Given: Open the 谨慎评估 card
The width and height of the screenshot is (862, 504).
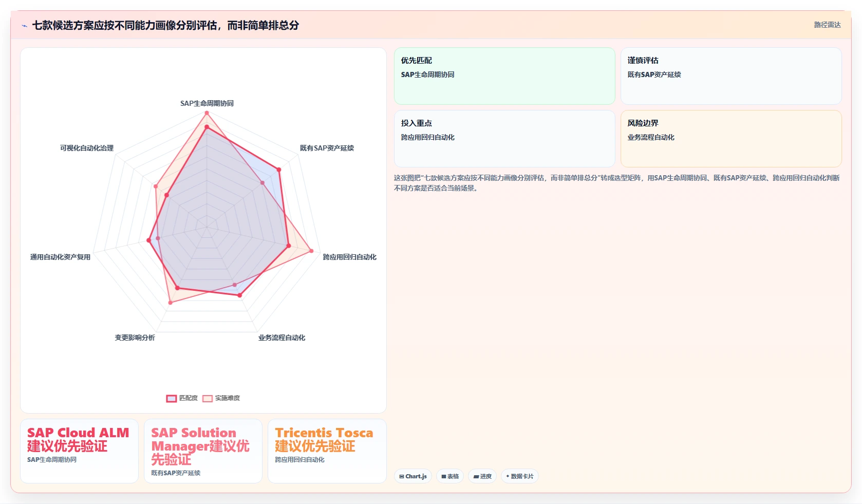Looking at the screenshot, I should point(731,76).
